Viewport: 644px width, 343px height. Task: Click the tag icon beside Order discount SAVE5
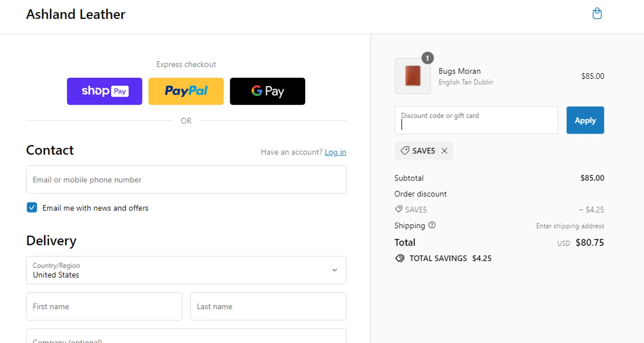pyautogui.click(x=398, y=209)
